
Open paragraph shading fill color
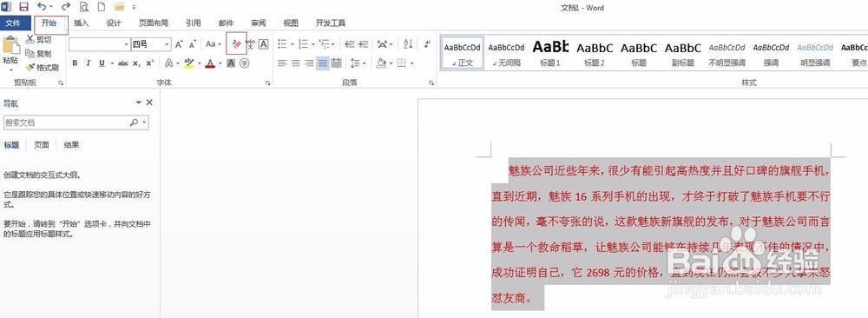point(380,63)
